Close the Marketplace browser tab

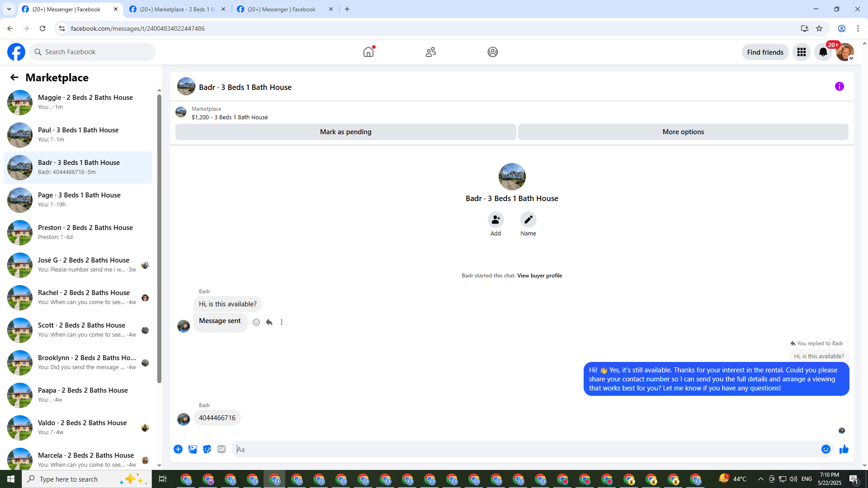[x=223, y=9]
